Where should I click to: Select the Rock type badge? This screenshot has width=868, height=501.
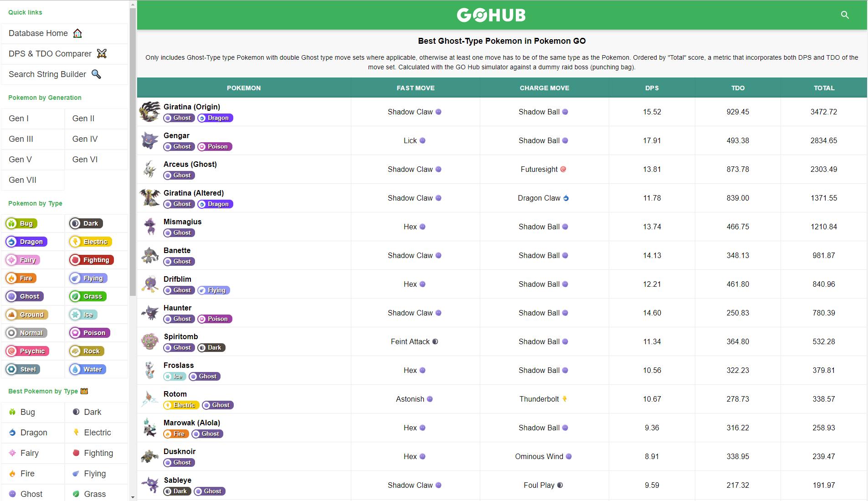point(87,351)
